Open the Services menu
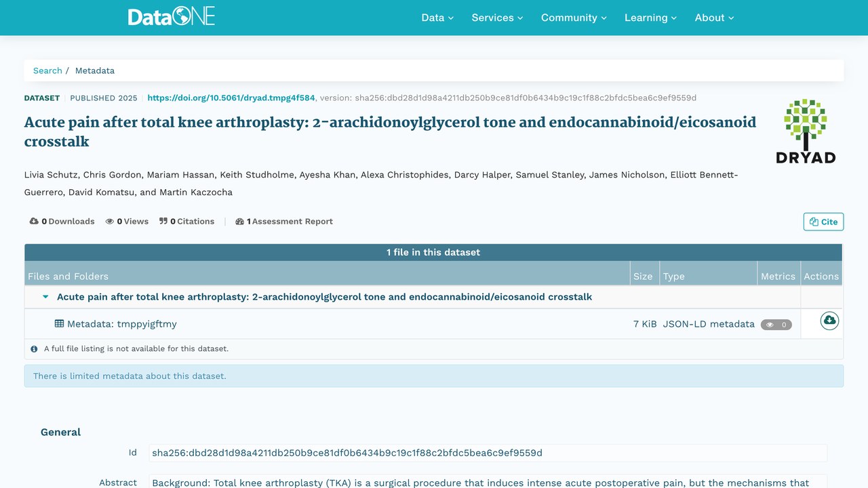The image size is (868, 488). (497, 18)
